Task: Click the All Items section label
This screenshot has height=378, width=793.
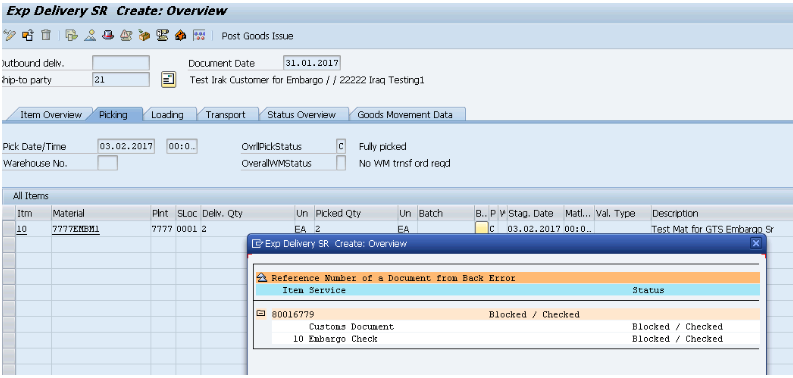Action: pyautogui.click(x=31, y=196)
